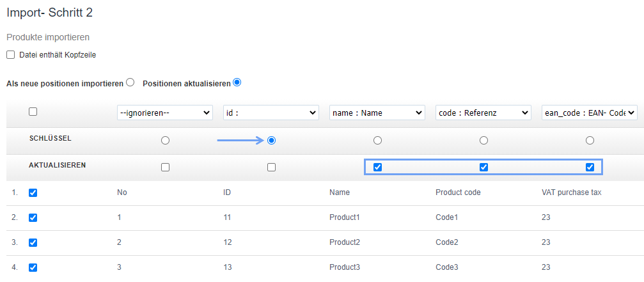644x282 pixels.
Task: Enable the 'Datei enthält Kopfzeile' checkbox
Action: coord(11,55)
